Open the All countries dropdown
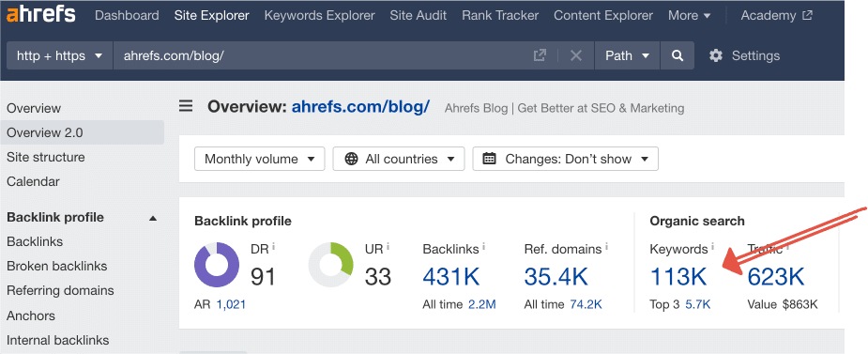The image size is (868, 354). click(399, 159)
